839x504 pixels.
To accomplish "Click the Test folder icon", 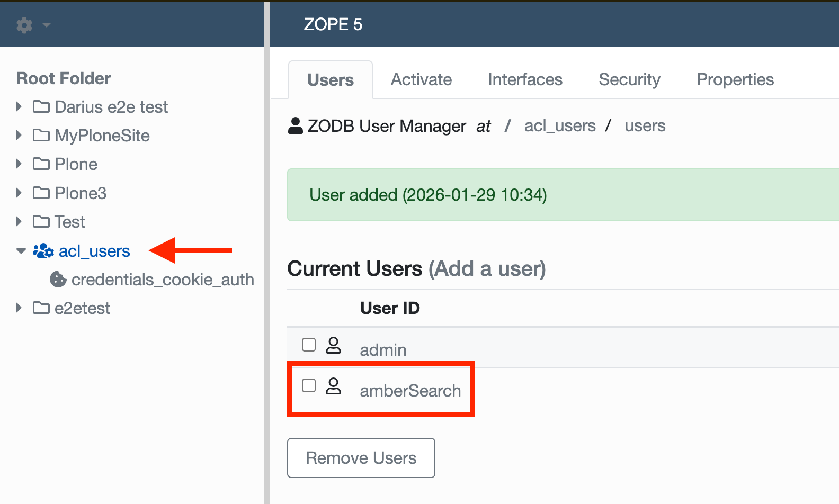I will 41,222.
